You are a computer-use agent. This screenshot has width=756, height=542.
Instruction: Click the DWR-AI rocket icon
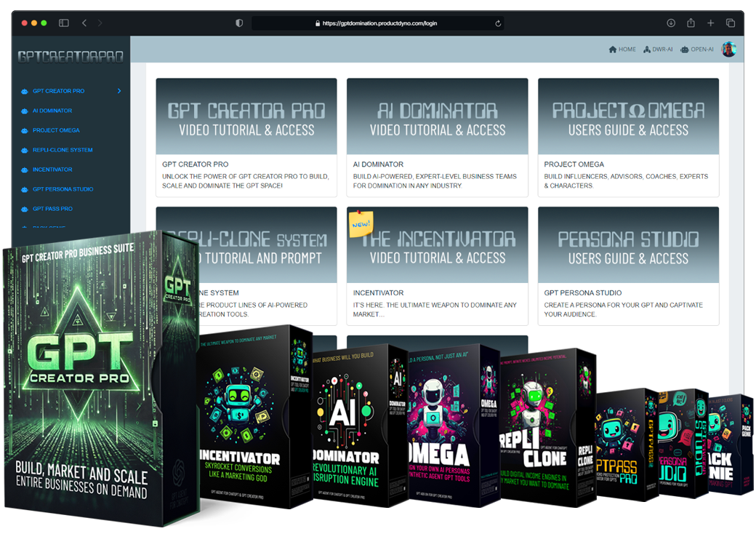[x=647, y=49]
